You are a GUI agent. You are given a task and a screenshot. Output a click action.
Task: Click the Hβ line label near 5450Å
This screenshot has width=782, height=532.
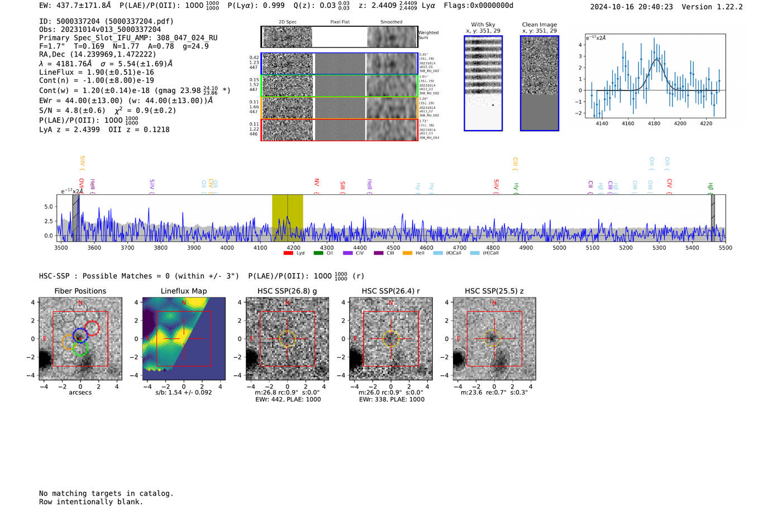point(711,187)
